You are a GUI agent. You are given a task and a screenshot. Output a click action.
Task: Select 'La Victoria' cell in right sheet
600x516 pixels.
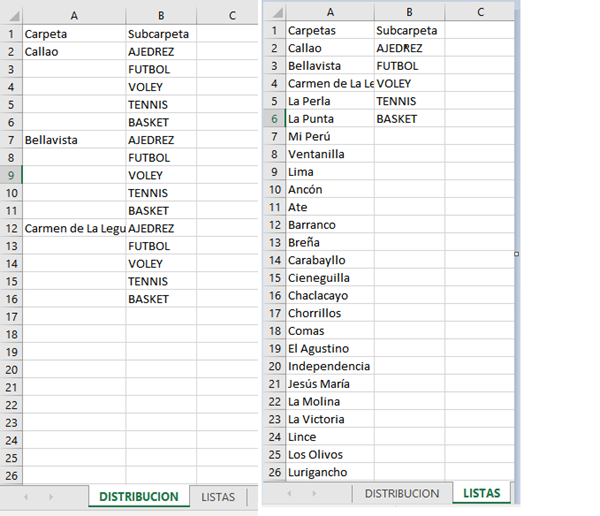(x=330, y=419)
